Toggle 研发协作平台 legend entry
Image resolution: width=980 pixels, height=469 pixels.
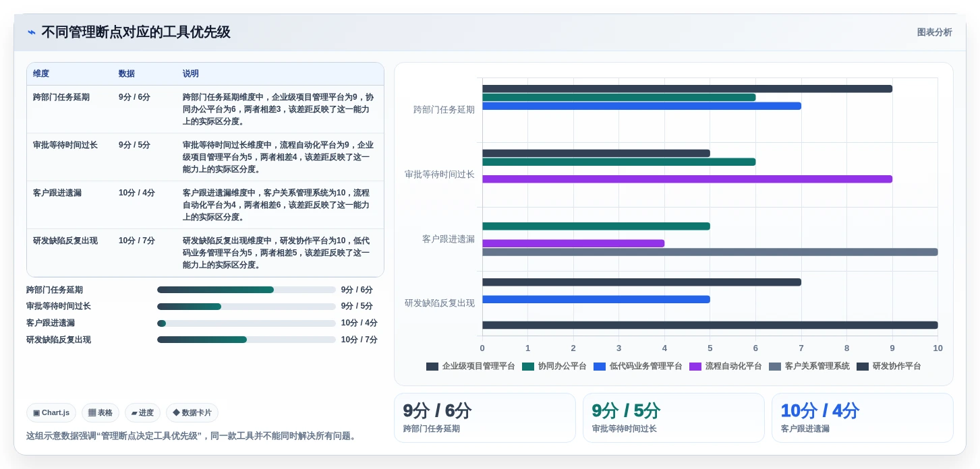point(889,367)
